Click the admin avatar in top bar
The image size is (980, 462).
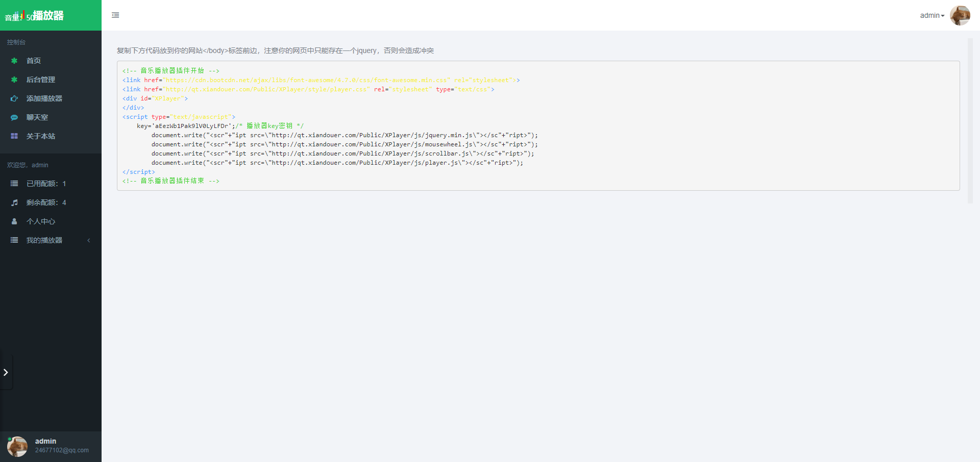coord(960,15)
